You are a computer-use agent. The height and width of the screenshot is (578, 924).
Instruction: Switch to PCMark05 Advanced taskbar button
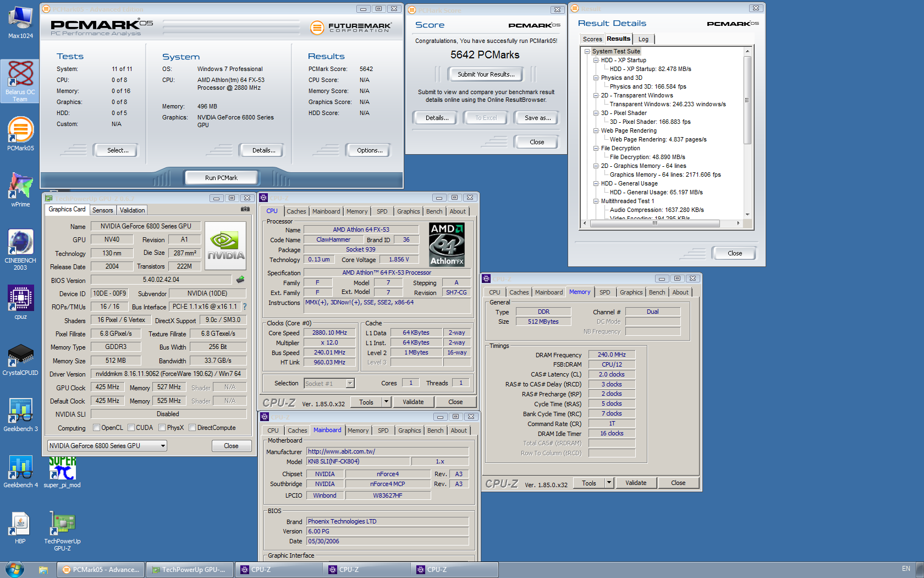coord(101,570)
